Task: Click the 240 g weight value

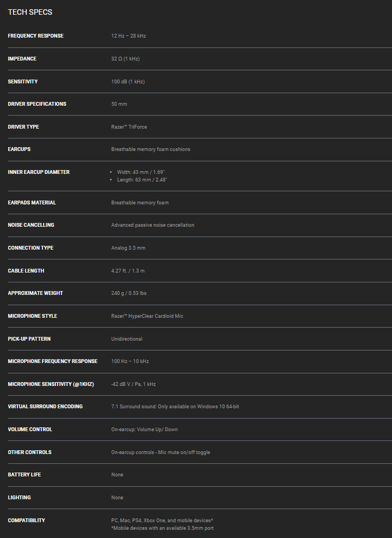Action: (128, 293)
